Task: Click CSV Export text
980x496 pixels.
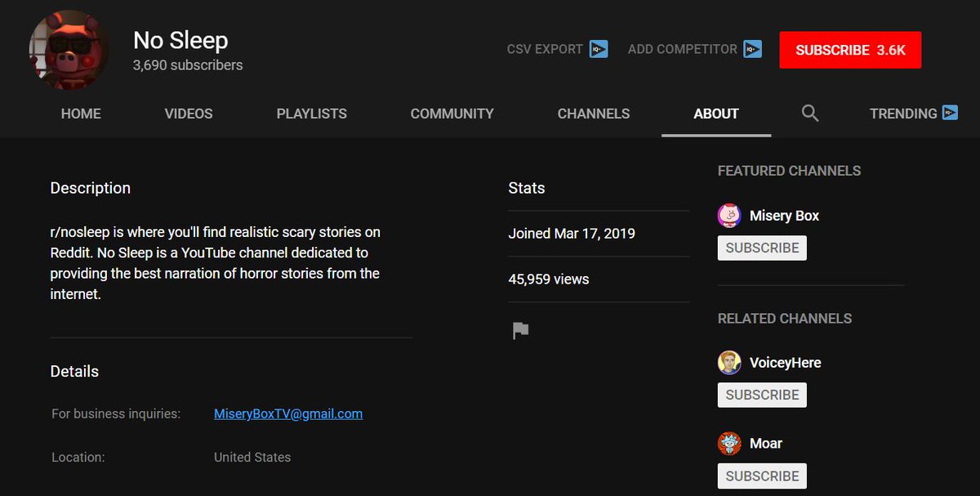Action: click(x=545, y=49)
